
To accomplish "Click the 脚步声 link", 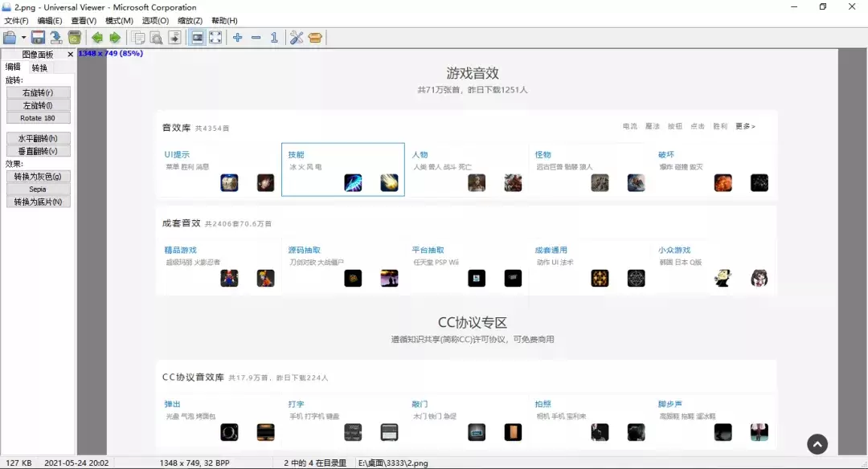I will (669, 404).
